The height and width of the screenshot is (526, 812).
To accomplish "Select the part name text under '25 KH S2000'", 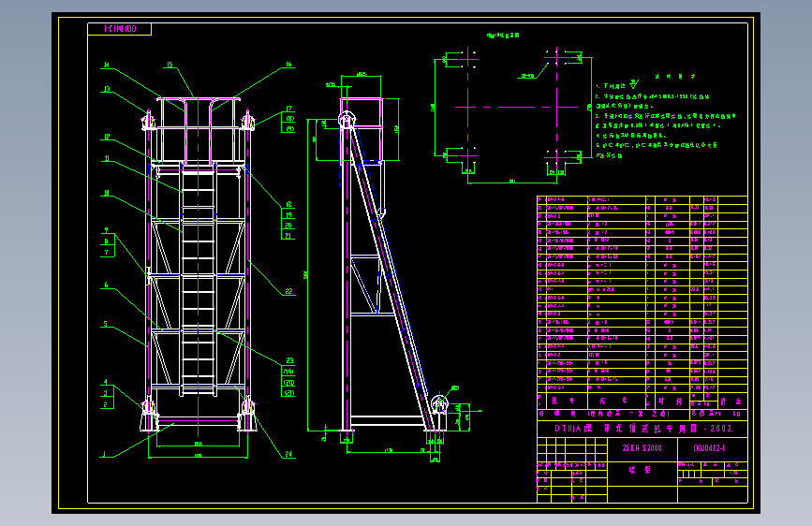I will point(640,470).
